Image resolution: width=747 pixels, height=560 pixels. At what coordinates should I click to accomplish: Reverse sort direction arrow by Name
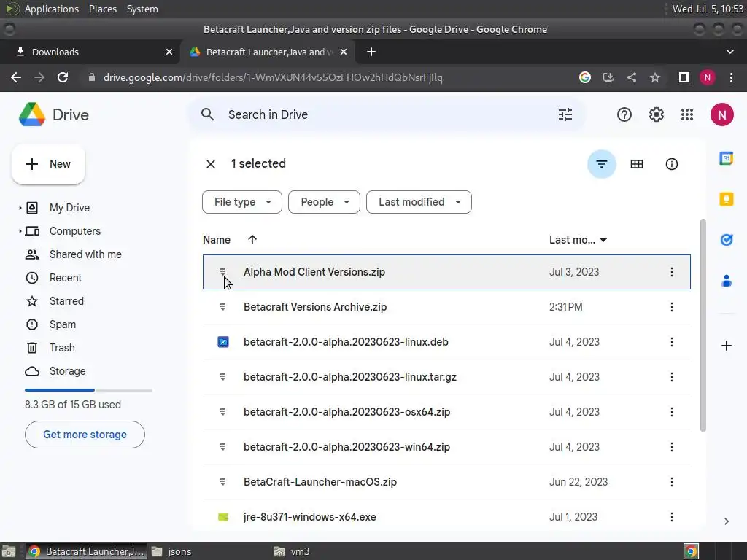pyautogui.click(x=252, y=239)
